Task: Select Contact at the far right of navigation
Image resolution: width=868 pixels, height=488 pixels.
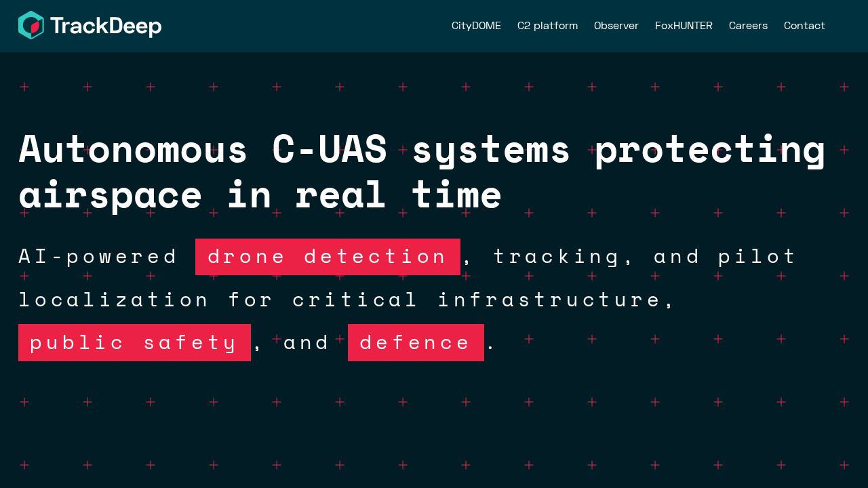Action: (x=804, y=26)
